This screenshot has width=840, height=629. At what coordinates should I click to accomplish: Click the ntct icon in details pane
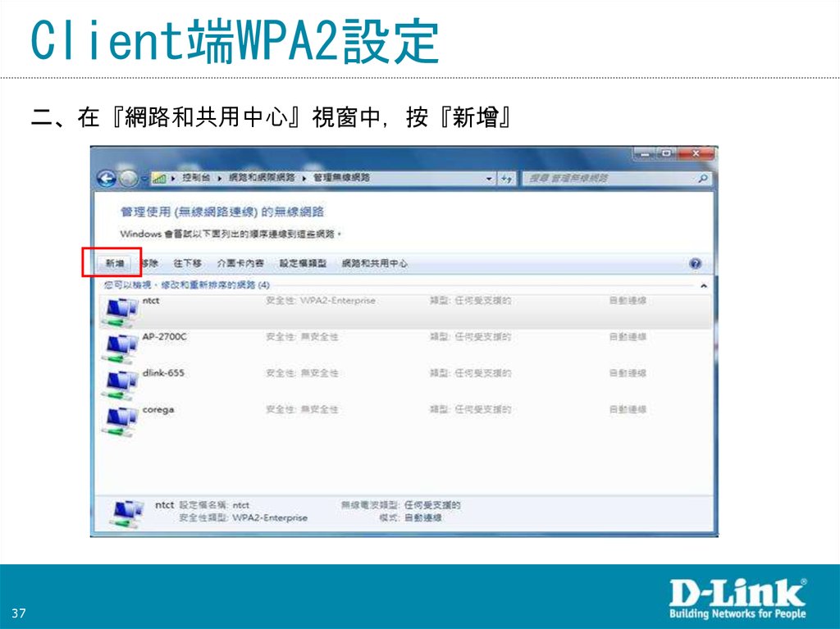coord(126,513)
